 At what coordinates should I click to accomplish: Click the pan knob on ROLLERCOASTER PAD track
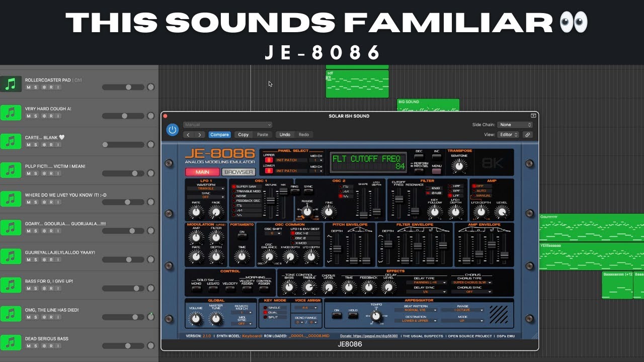pyautogui.click(x=150, y=87)
